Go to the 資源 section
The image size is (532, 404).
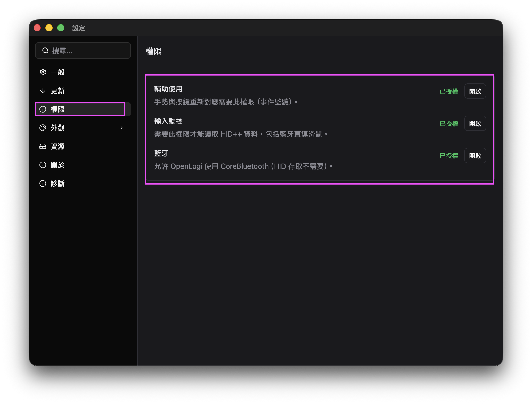point(83,146)
